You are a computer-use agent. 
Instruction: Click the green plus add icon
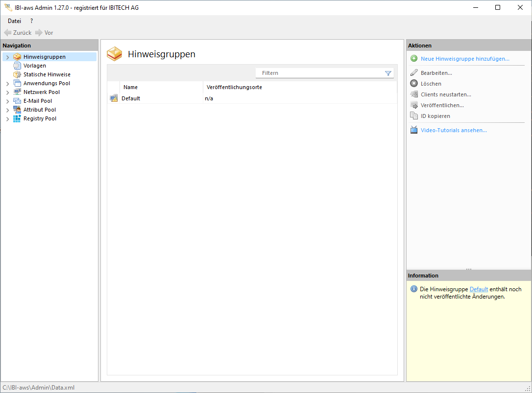coord(414,59)
